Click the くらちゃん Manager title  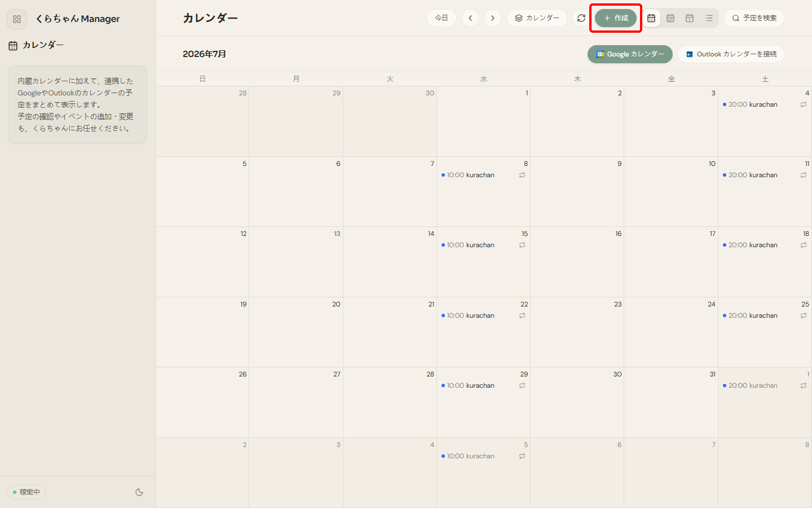coord(77,19)
